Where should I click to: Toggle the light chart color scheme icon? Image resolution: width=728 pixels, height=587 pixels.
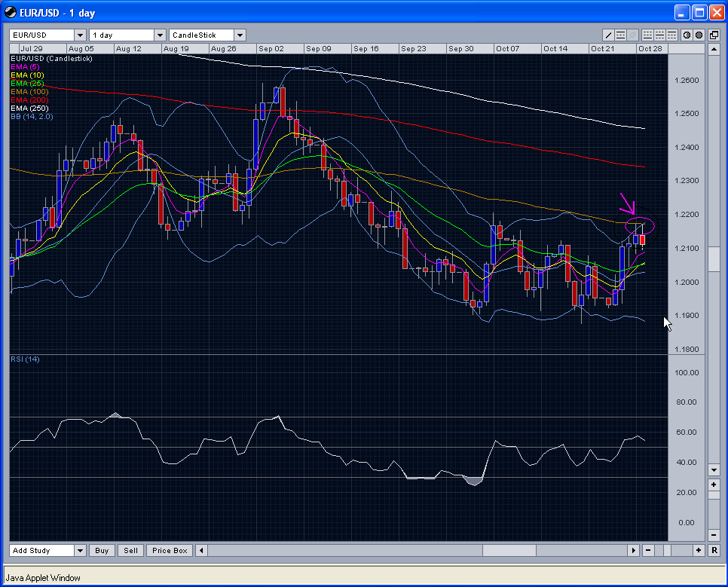(x=687, y=35)
